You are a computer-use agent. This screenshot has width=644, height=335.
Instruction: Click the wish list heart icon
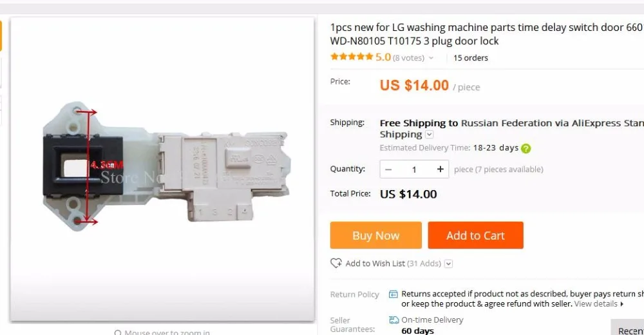(x=336, y=263)
